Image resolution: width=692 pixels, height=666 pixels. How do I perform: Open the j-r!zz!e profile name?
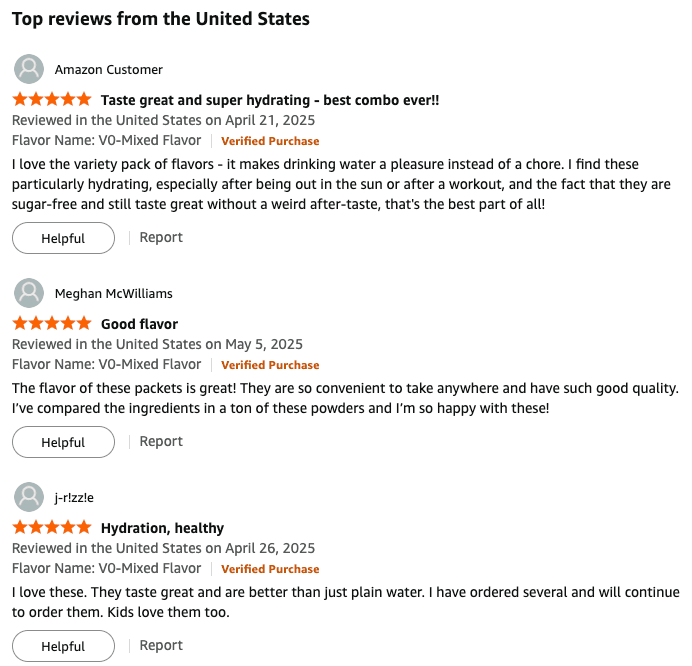tap(76, 498)
